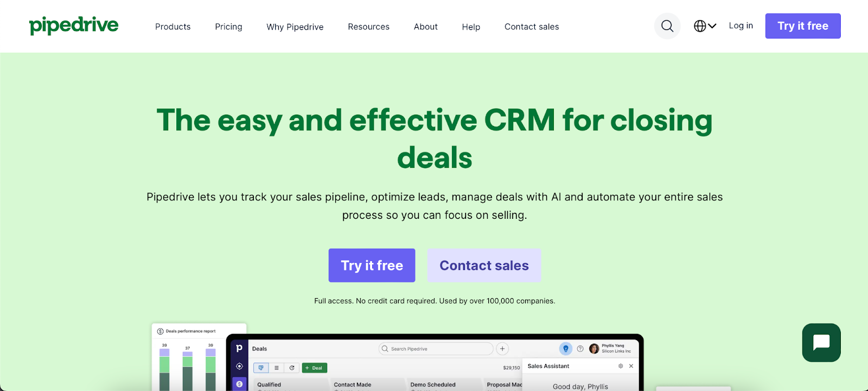Close the Sales Assistant panel
The image size is (868, 391).
[631, 366]
